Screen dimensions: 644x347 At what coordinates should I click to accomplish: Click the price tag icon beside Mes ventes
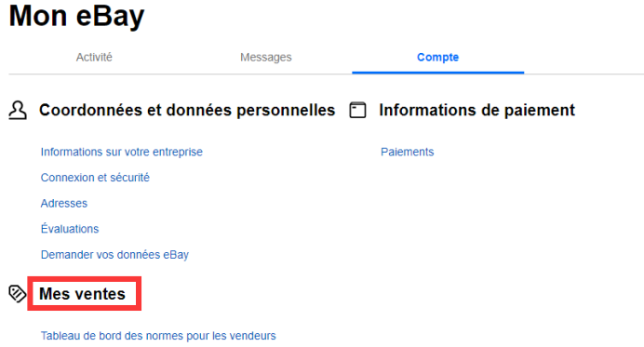[18, 294]
